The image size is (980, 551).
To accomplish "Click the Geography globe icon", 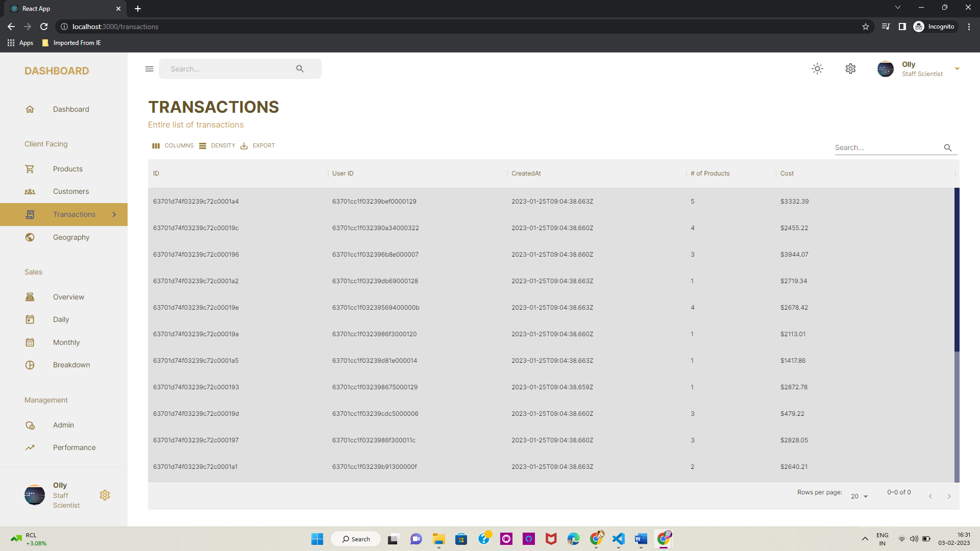I will click(30, 237).
